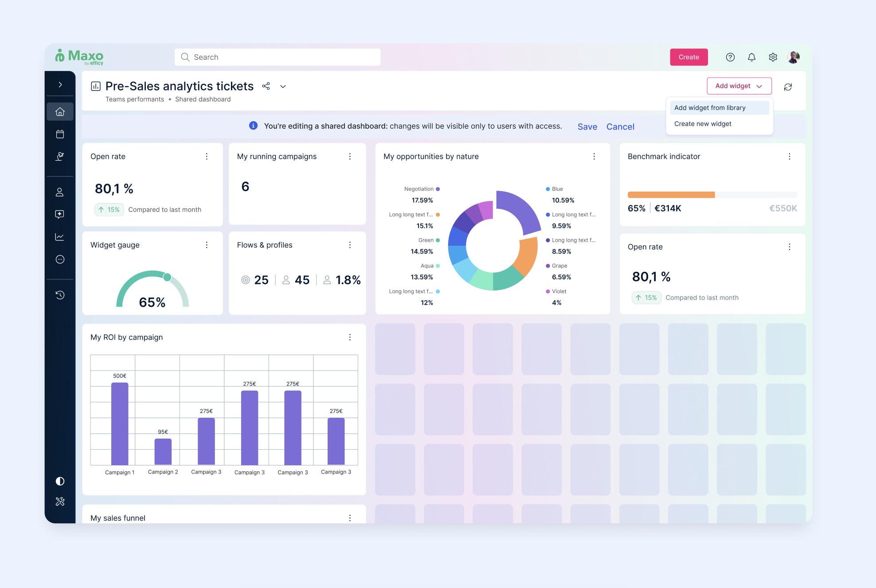Click the Save link in banner
Screen dimensions: 876x588
(587, 127)
